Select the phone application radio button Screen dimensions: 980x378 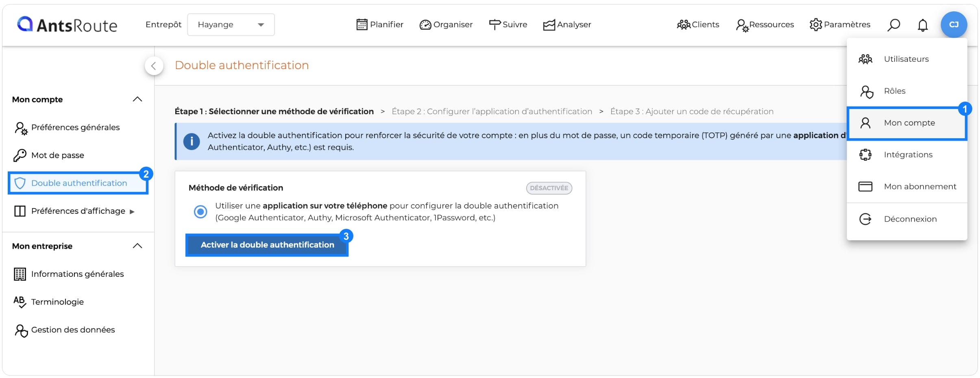(200, 212)
